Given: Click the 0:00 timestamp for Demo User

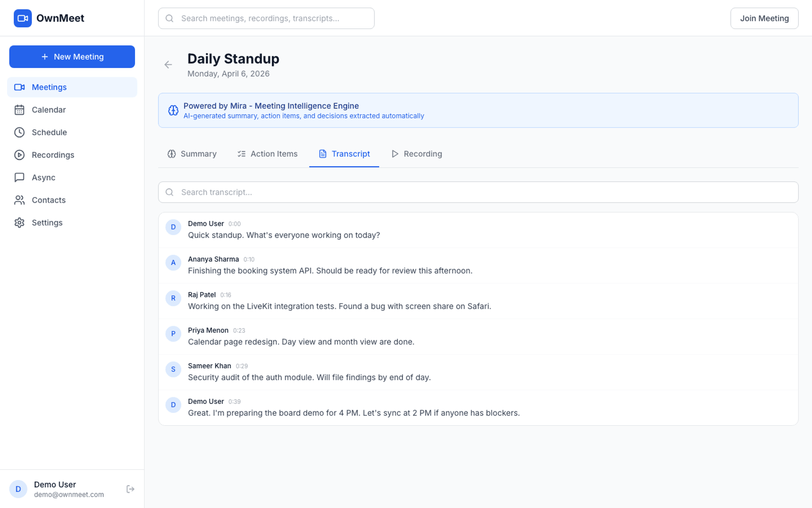Looking at the screenshot, I should tap(234, 224).
